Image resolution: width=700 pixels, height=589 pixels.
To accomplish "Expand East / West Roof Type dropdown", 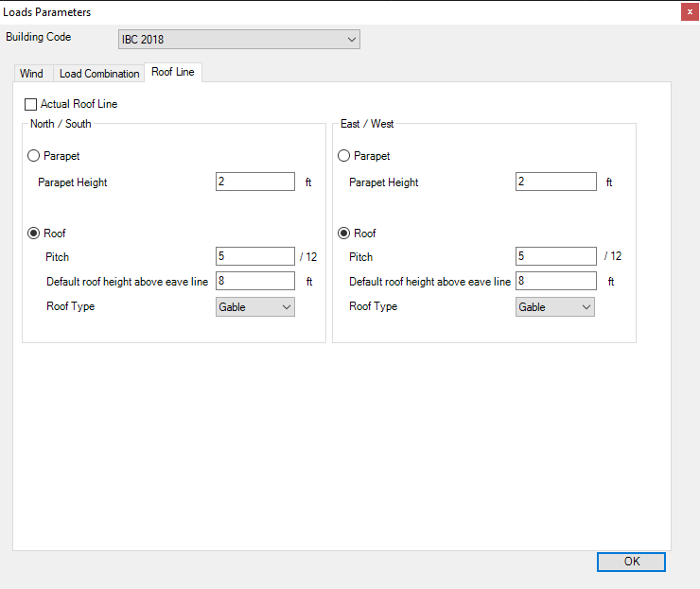I will click(555, 307).
